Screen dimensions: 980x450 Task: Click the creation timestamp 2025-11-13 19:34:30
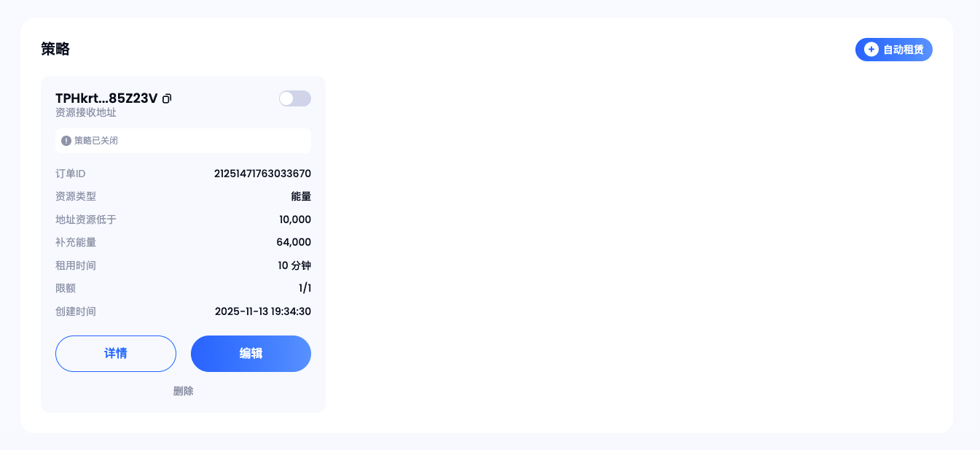pyautogui.click(x=263, y=311)
